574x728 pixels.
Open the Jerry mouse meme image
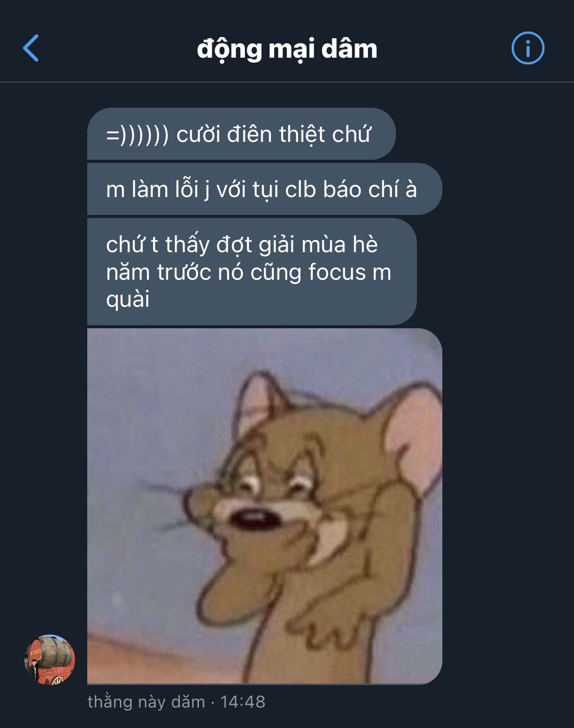tap(264, 506)
